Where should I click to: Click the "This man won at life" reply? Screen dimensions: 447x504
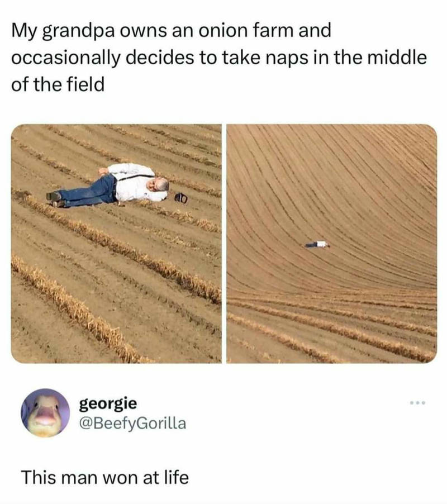(104, 477)
